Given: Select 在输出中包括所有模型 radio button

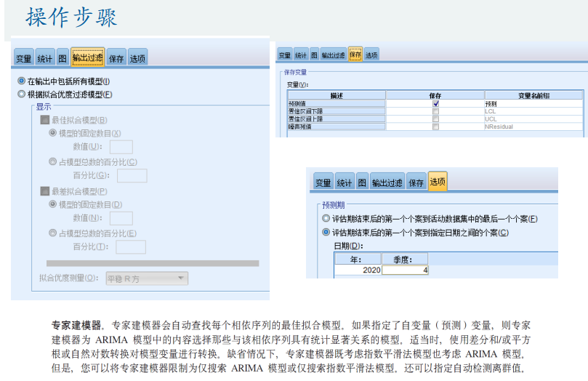Looking at the screenshot, I should tap(21, 81).
